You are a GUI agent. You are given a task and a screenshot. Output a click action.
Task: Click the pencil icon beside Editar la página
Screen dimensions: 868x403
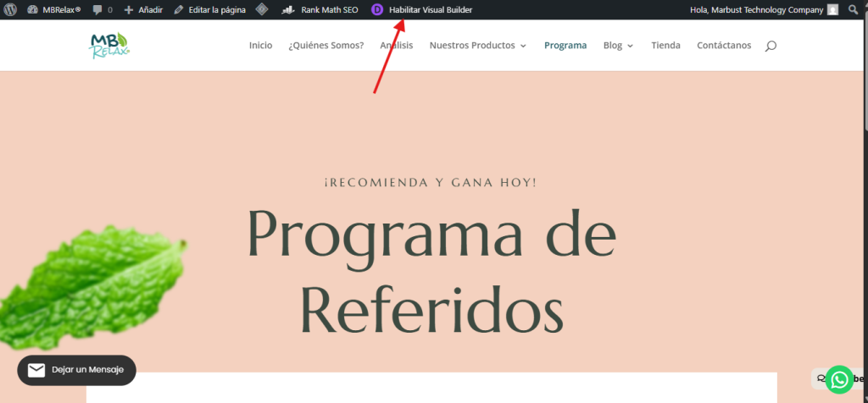pos(178,10)
